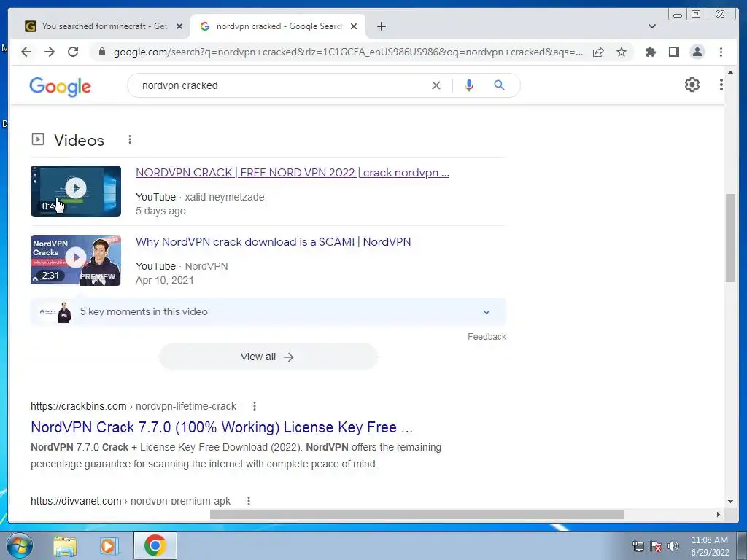Open the Windows Start menu

(x=19, y=545)
